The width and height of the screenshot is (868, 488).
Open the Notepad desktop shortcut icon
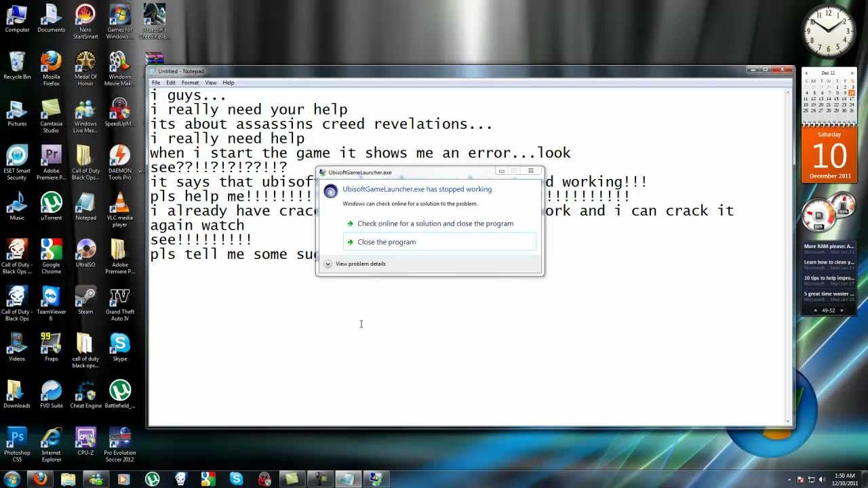pos(85,206)
